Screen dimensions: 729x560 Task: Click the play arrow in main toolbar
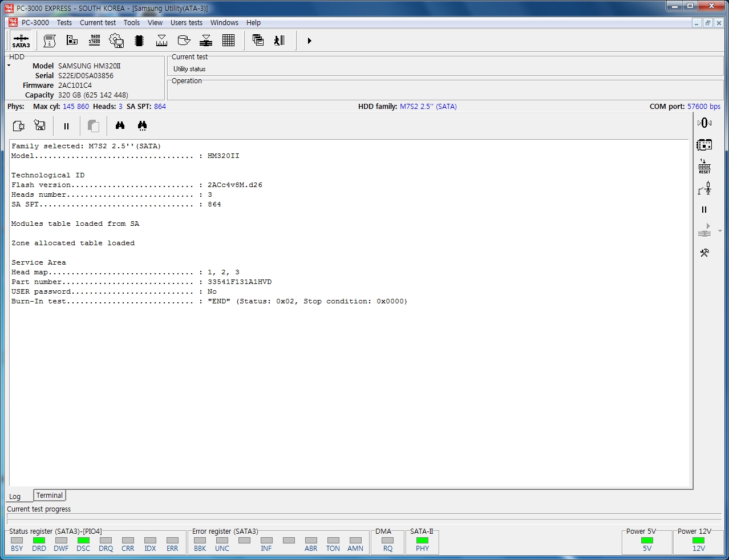(x=309, y=40)
